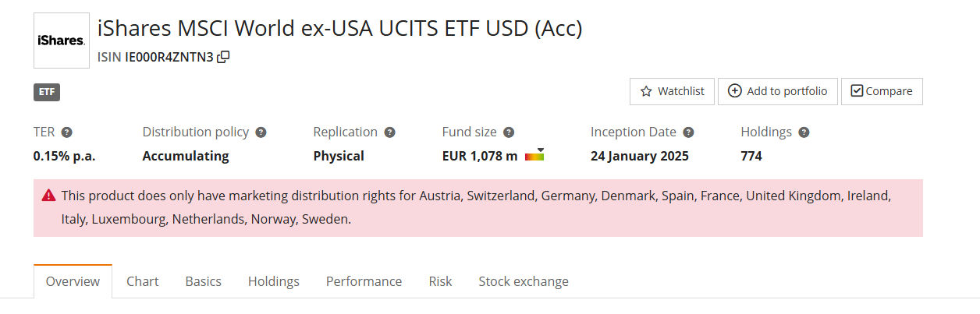Show the Fund size info tooltip icon
Image resolution: width=980 pixels, height=314 pixels.
pos(509,132)
